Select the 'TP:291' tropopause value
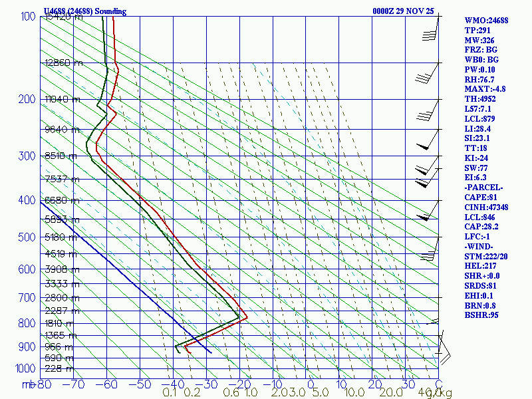 [x=477, y=31]
